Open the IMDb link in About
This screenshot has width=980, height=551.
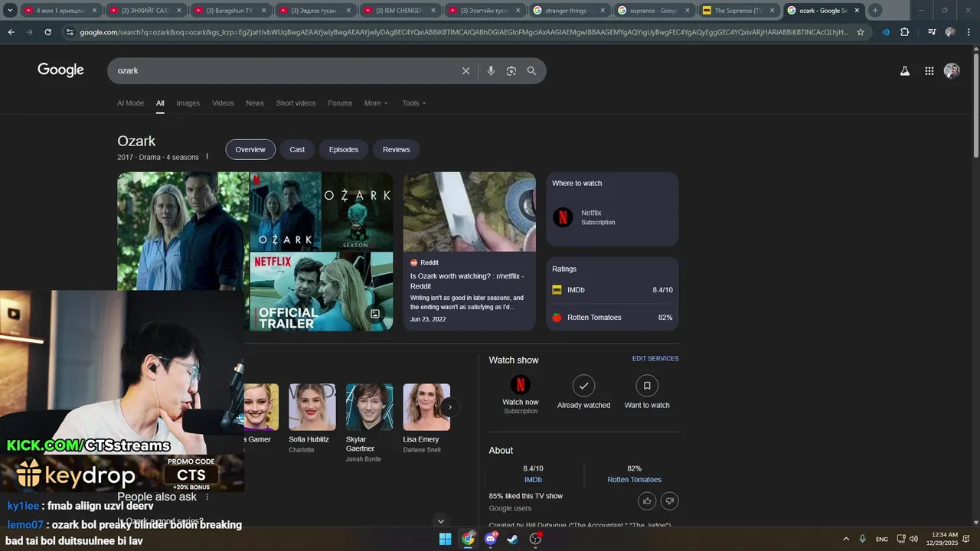point(533,480)
